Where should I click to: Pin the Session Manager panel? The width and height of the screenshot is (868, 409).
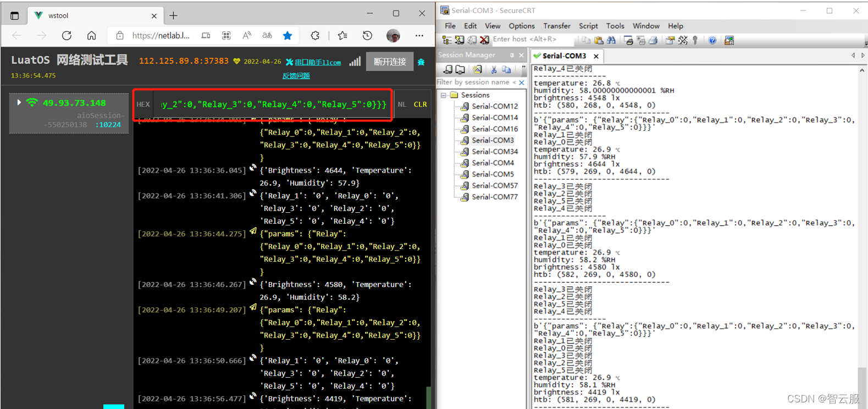click(x=512, y=55)
